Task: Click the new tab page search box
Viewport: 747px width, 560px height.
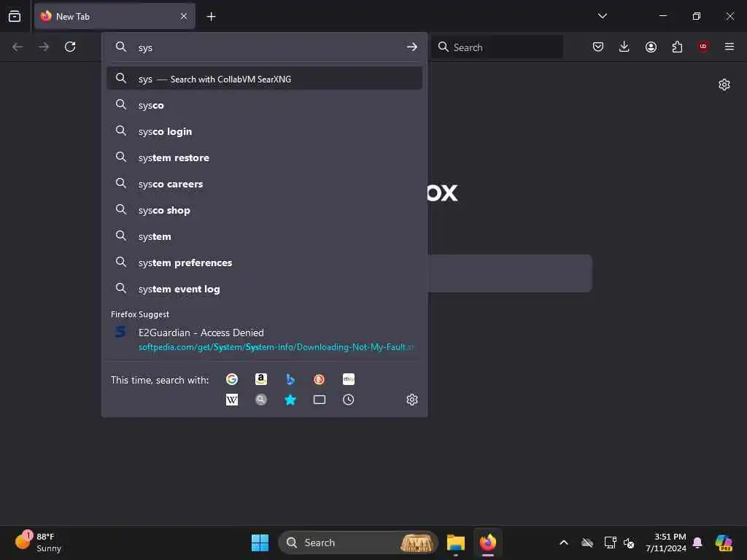Action: [x=510, y=273]
